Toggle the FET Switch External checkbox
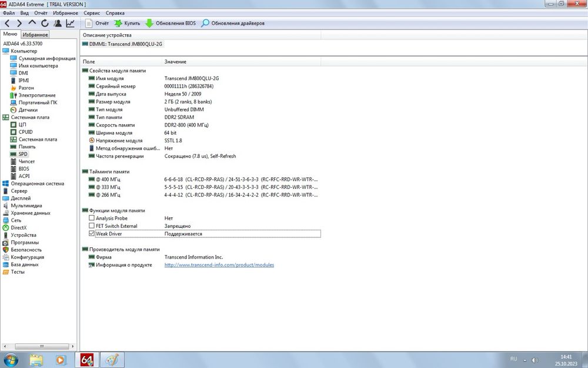This screenshot has width=588, height=368. pyautogui.click(x=92, y=226)
